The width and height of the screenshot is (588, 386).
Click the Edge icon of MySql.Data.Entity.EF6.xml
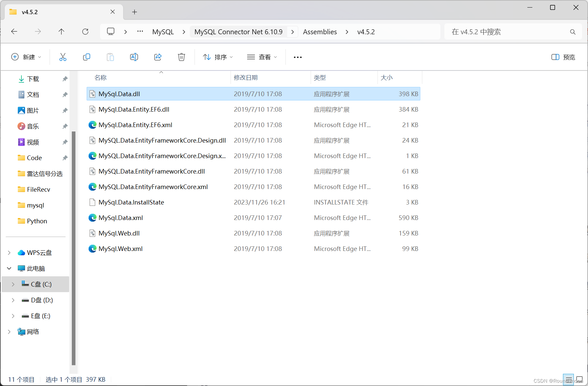93,125
